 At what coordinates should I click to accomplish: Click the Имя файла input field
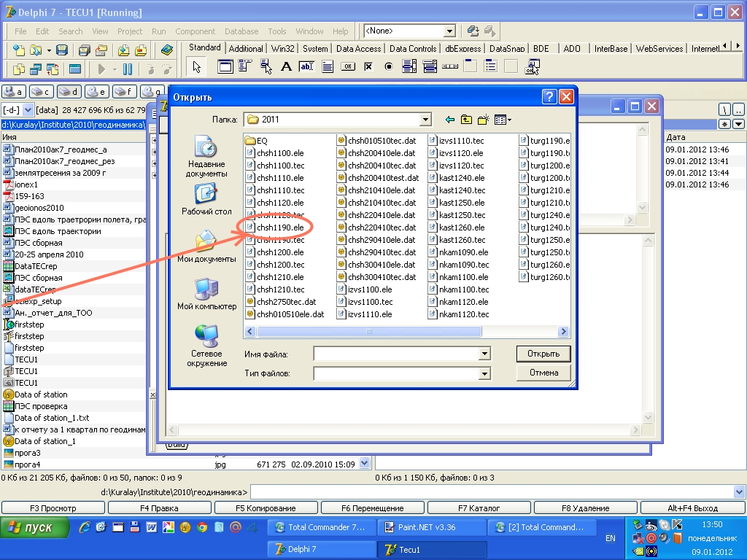[396, 354]
